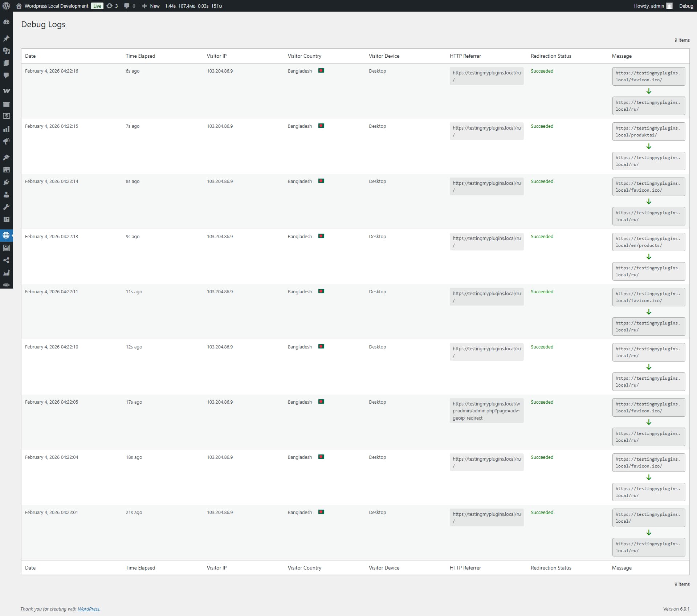Click the WordPress link in footer
The height and width of the screenshot is (616, 697).
point(88,609)
